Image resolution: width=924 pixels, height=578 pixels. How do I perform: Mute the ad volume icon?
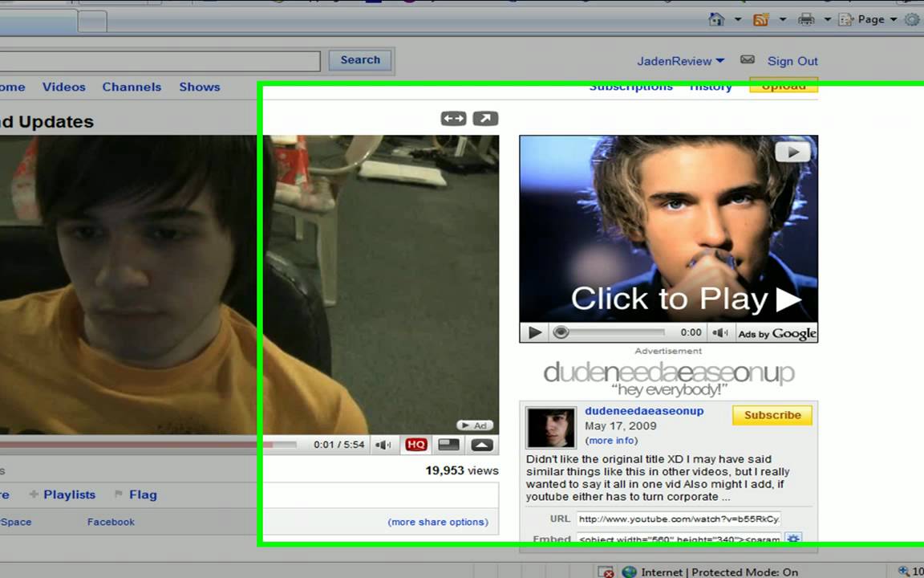coord(720,332)
